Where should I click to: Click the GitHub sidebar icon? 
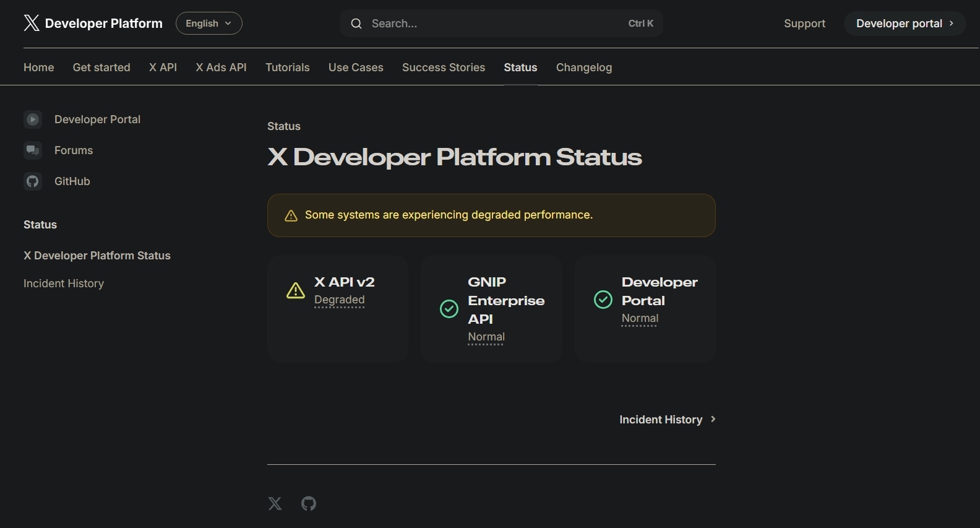pyautogui.click(x=33, y=181)
